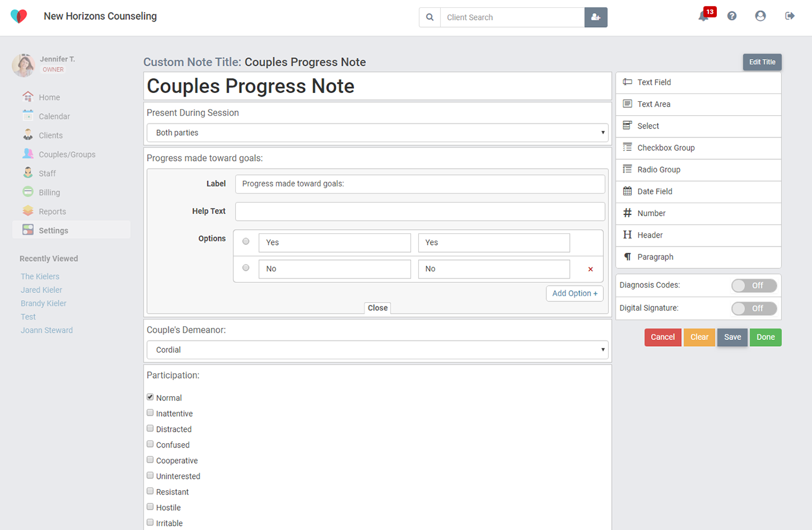Image resolution: width=812 pixels, height=530 pixels.
Task: Click the Select element icon
Action: [628, 125]
